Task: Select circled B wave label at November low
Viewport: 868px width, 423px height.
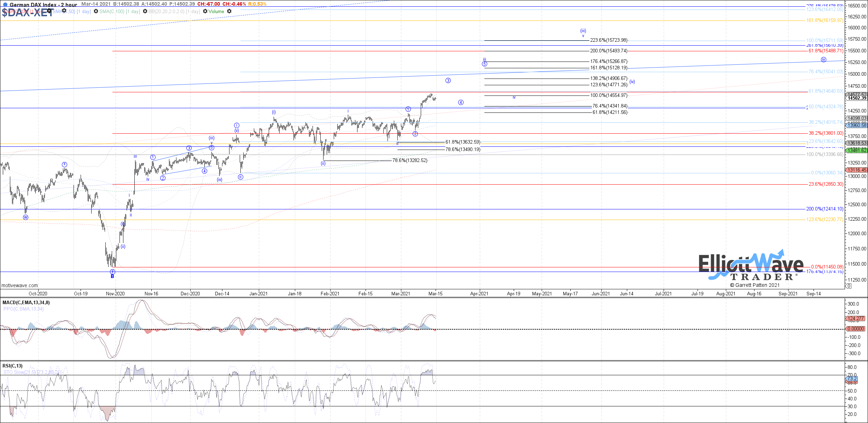Action: point(112,276)
